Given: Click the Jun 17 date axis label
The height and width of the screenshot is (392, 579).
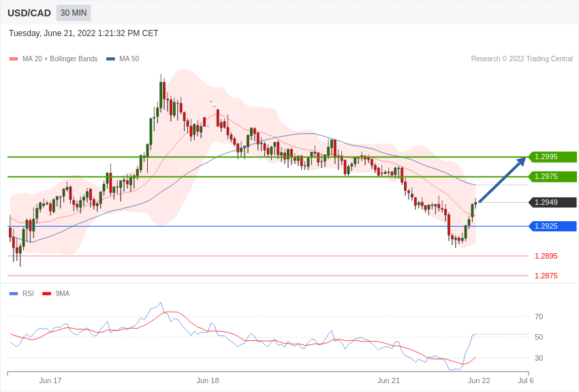Looking at the screenshot, I should (x=50, y=380).
